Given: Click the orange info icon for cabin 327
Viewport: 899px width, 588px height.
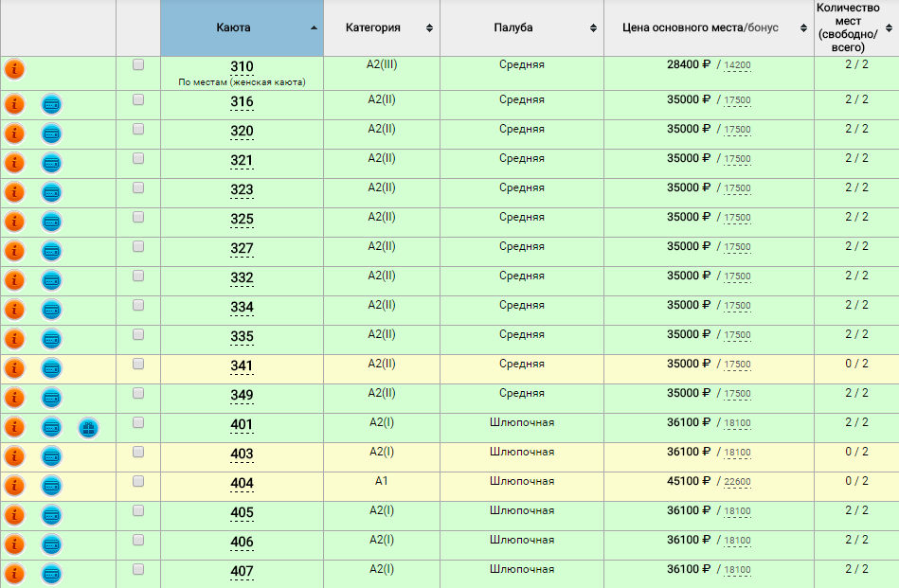Looking at the screenshot, I should pyautogui.click(x=14, y=251).
